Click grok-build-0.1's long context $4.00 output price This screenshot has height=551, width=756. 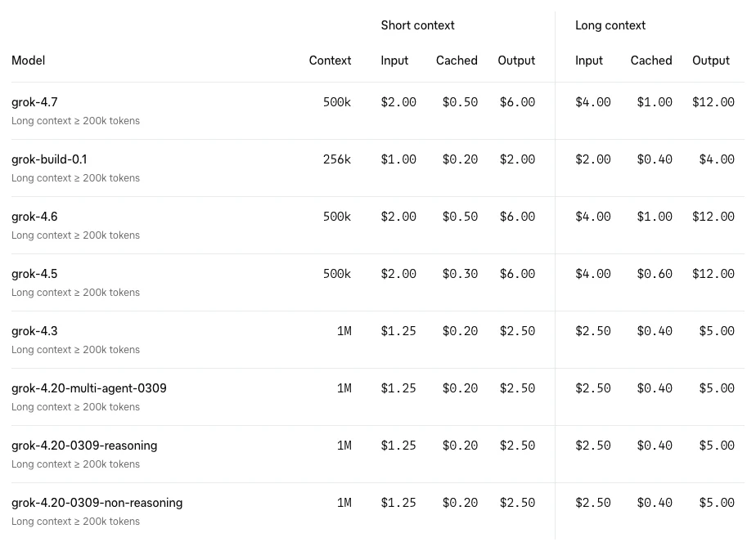(717, 159)
